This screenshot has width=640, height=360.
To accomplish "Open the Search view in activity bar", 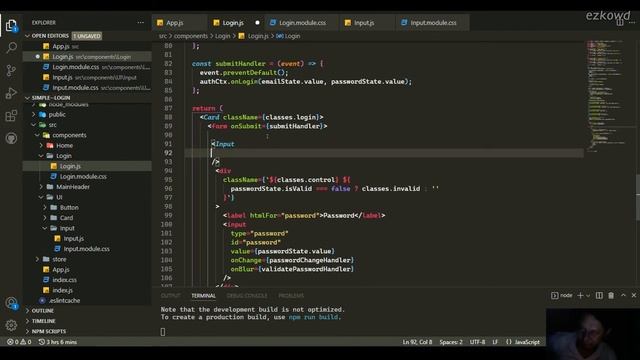I will [x=11, y=48].
